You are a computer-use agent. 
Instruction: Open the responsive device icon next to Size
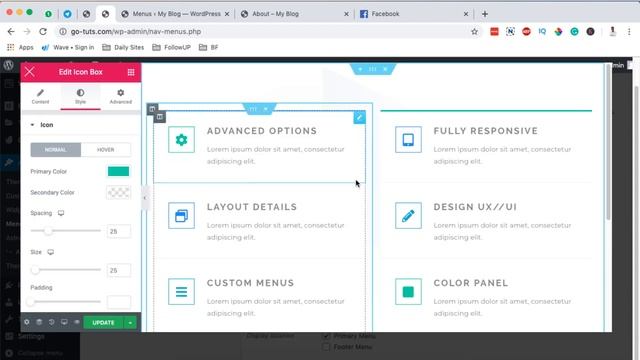[x=51, y=252]
